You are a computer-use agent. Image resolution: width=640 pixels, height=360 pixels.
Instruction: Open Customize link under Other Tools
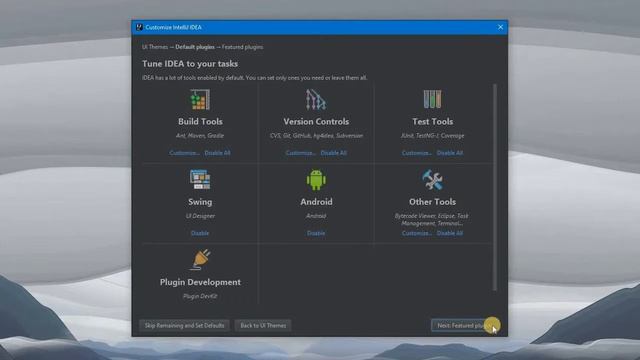pos(417,233)
